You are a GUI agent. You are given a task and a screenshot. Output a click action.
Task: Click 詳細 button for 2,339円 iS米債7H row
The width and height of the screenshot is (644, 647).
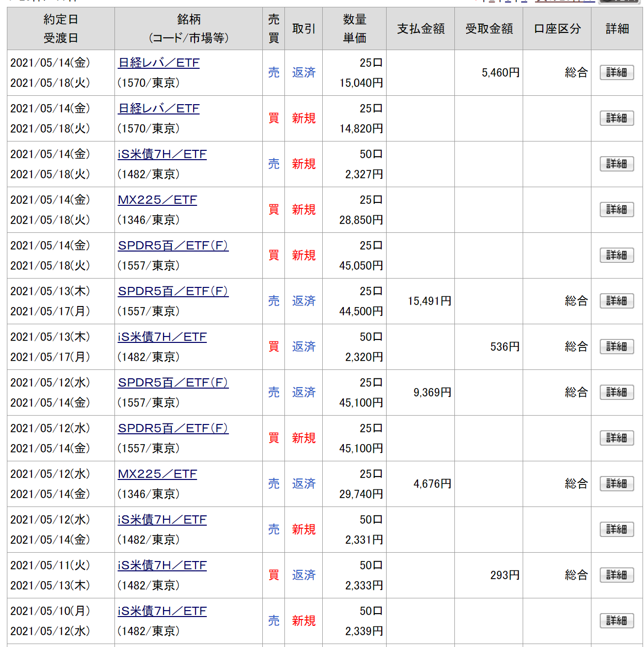point(616,621)
